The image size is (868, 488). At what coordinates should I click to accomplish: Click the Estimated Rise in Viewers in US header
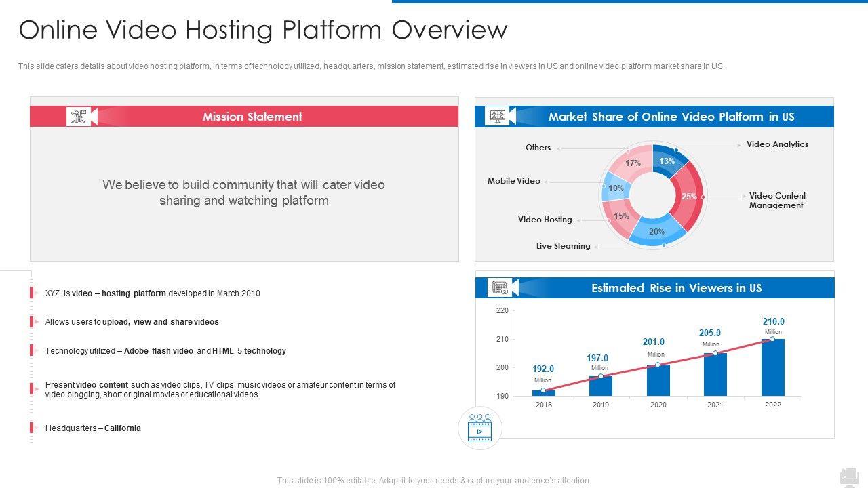point(676,288)
